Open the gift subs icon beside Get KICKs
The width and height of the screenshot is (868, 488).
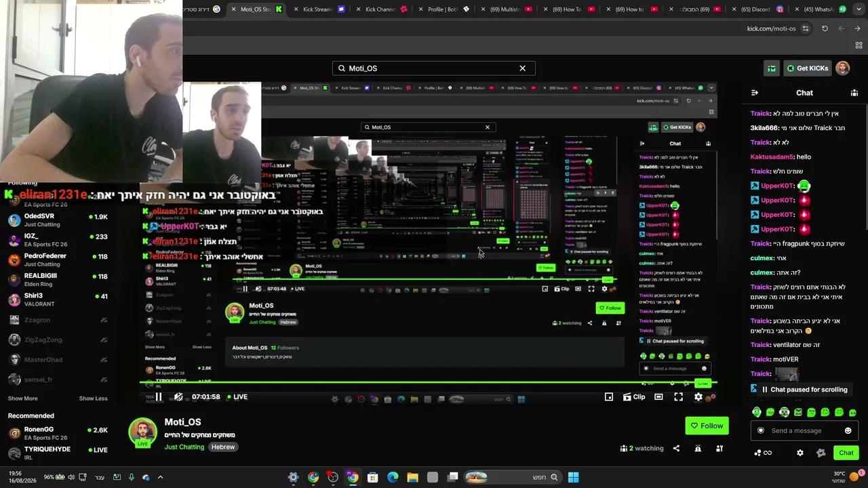[772, 68]
